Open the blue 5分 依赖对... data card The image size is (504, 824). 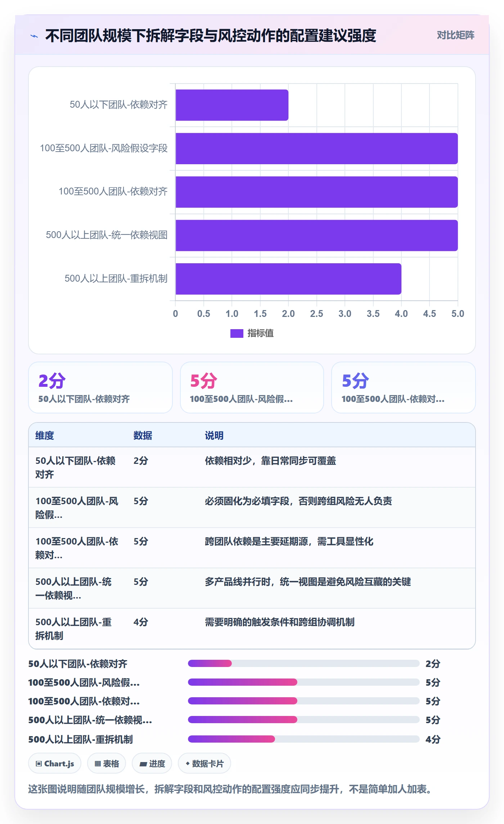[x=403, y=388]
